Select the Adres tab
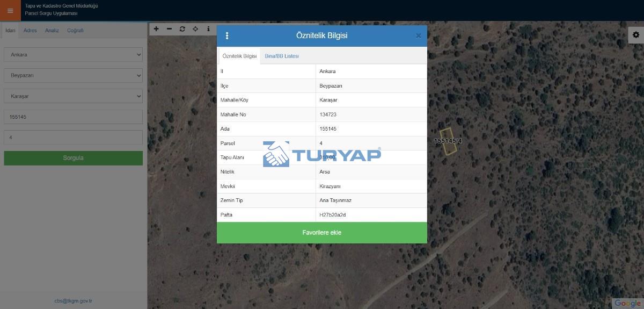 tap(30, 31)
